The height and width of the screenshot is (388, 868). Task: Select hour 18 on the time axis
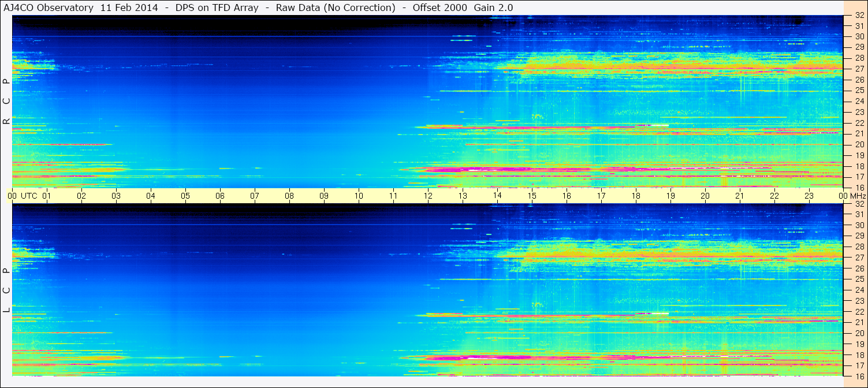(x=636, y=196)
